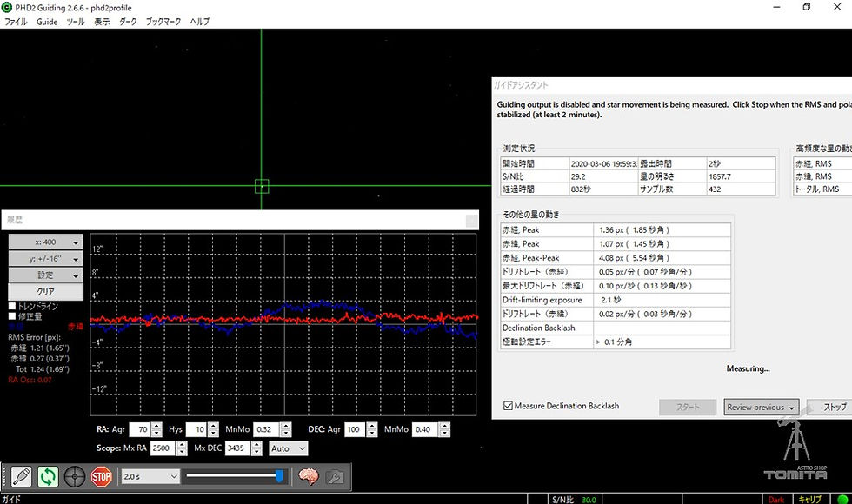This screenshot has height=504, width=852.
Task: Click the green guide star lock box
Action: tap(262, 186)
